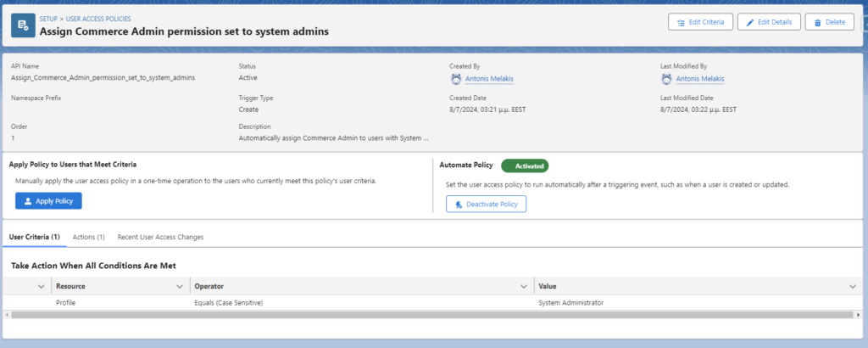Open the Antonis Melakis link under Last Modified By
Image resolution: width=868 pixels, height=348 pixels.
(700, 79)
